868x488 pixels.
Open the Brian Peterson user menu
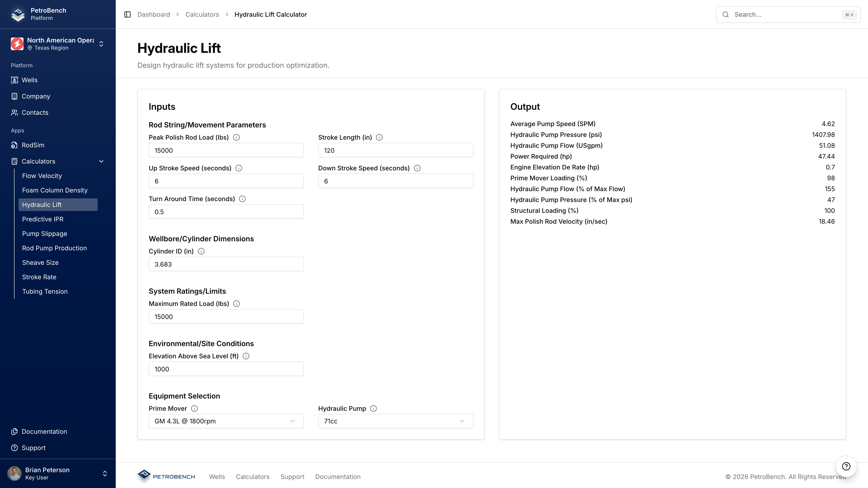[x=104, y=474]
